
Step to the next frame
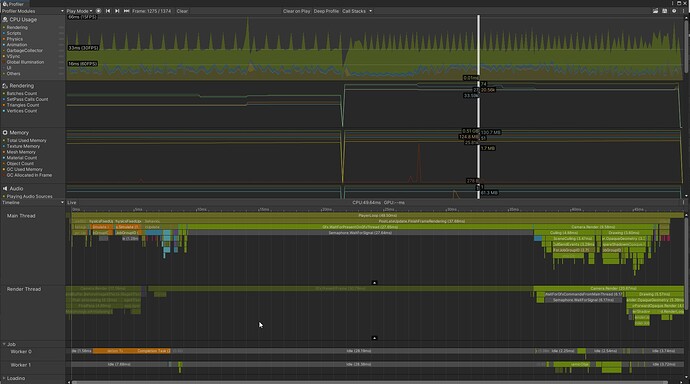[x=117, y=11]
